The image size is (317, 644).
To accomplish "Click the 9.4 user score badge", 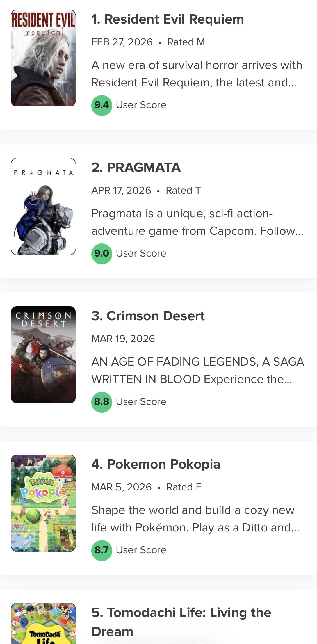I will (101, 105).
